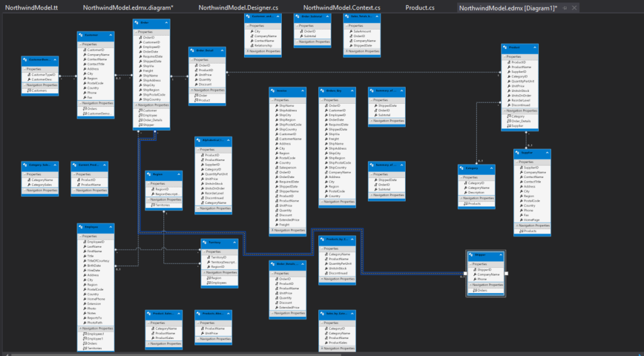Viewport: 644px width, 356px height.
Task: Select the NorthwindModel.edmx [Diagram1]* tab
Action: [x=508, y=8]
